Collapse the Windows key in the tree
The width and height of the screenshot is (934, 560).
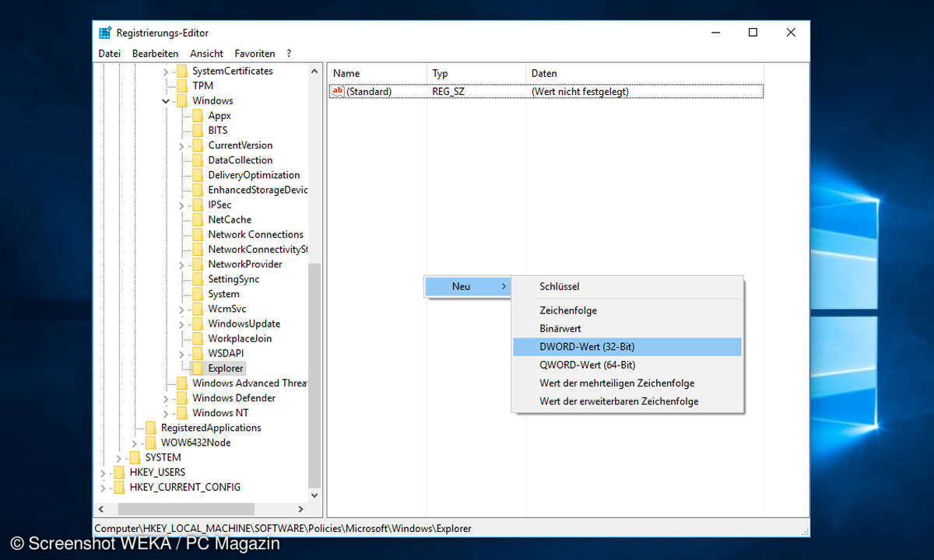pos(166,101)
